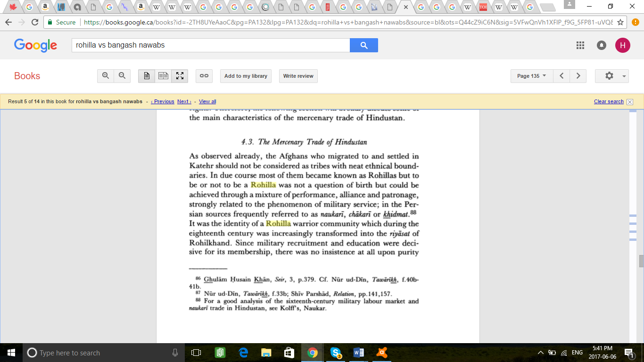Toggle fullscreen book view

180,76
